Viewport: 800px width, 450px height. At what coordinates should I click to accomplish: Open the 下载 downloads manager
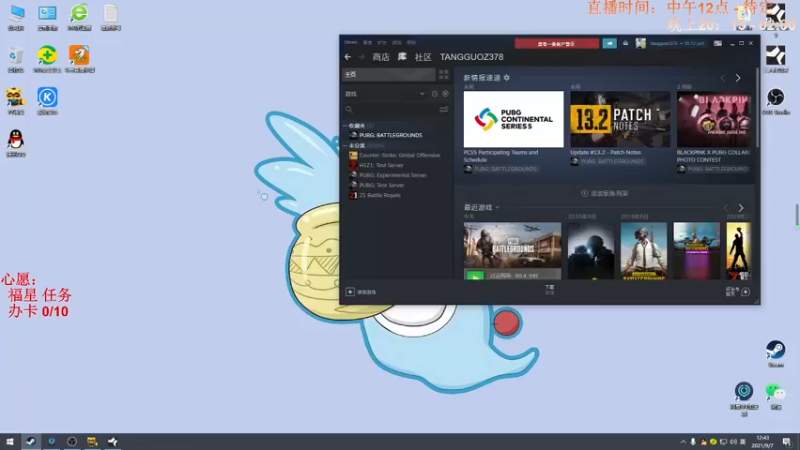(x=549, y=290)
